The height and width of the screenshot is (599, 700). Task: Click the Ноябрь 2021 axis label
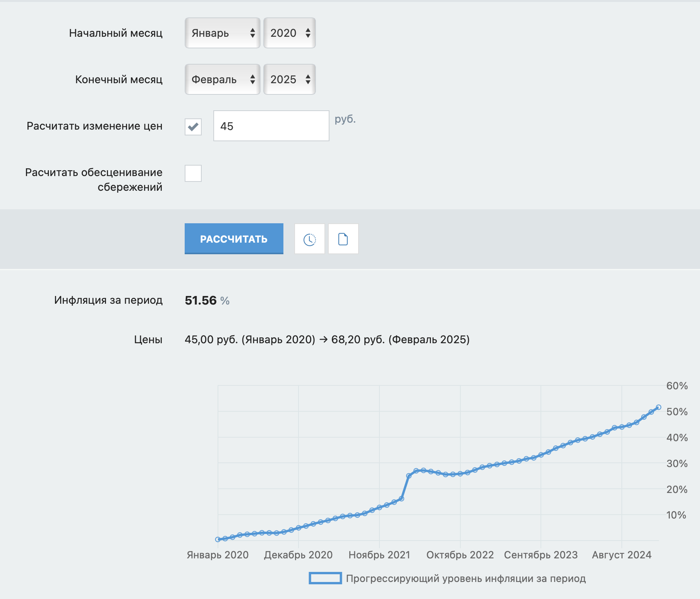(x=379, y=555)
